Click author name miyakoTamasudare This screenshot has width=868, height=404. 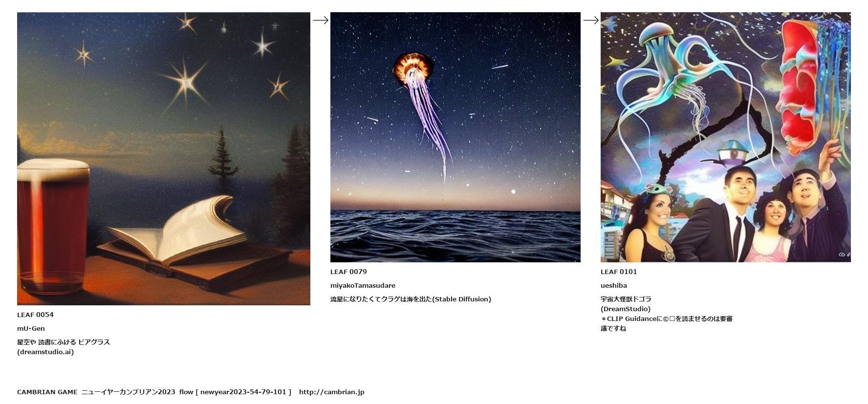click(363, 285)
